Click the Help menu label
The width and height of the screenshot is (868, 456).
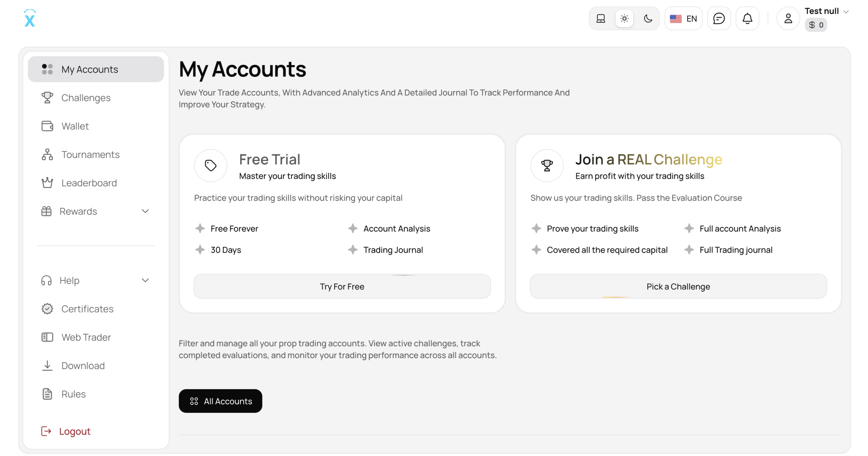[70, 281]
